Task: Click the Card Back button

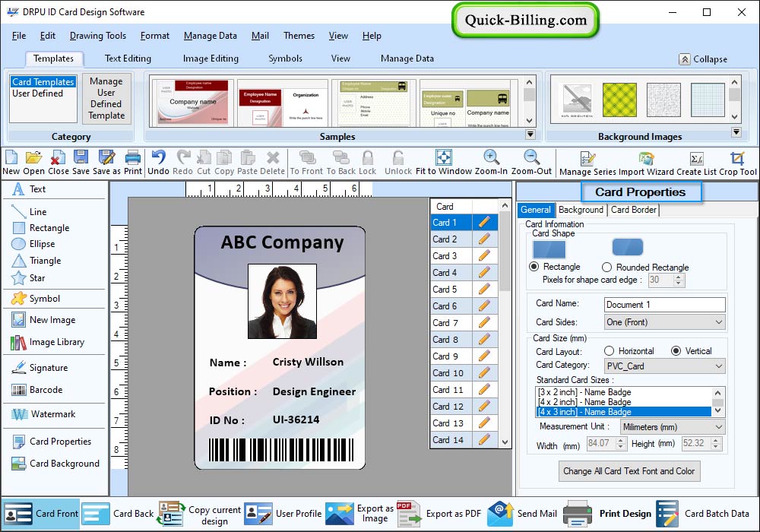Action: pyautogui.click(x=118, y=514)
